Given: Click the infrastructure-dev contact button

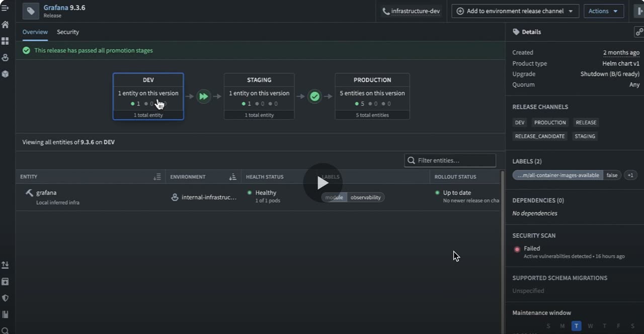Looking at the screenshot, I should pyautogui.click(x=411, y=11).
